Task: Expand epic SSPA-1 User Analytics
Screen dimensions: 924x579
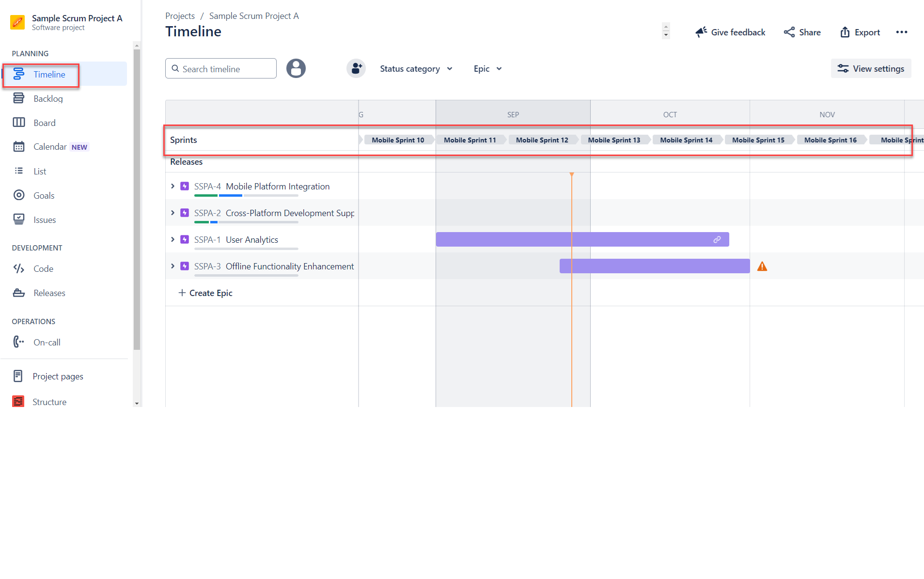Action: tap(172, 239)
